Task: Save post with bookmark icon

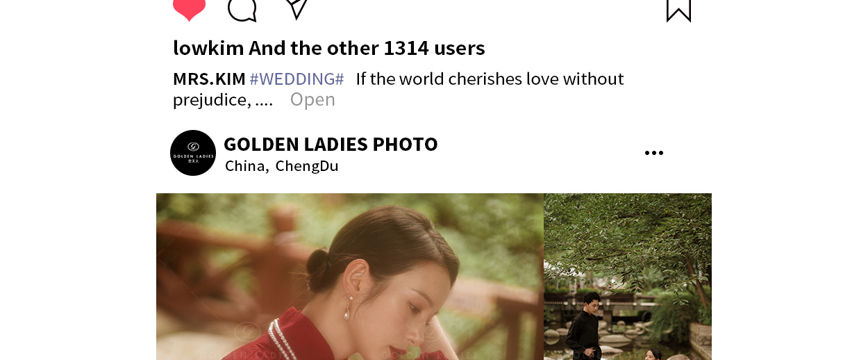Action: (678, 10)
